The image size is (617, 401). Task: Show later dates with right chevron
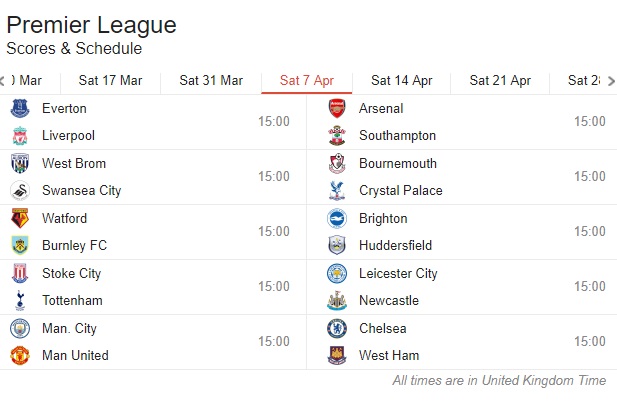point(611,81)
